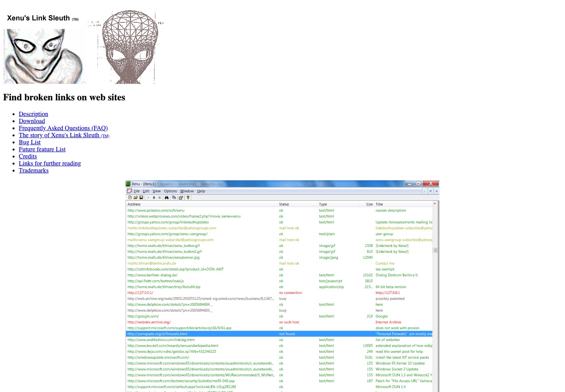Image resolution: width=565 pixels, height=392 pixels.
Task: Restore the inner Xenu1 child window
Action: (x=430, y=191)
